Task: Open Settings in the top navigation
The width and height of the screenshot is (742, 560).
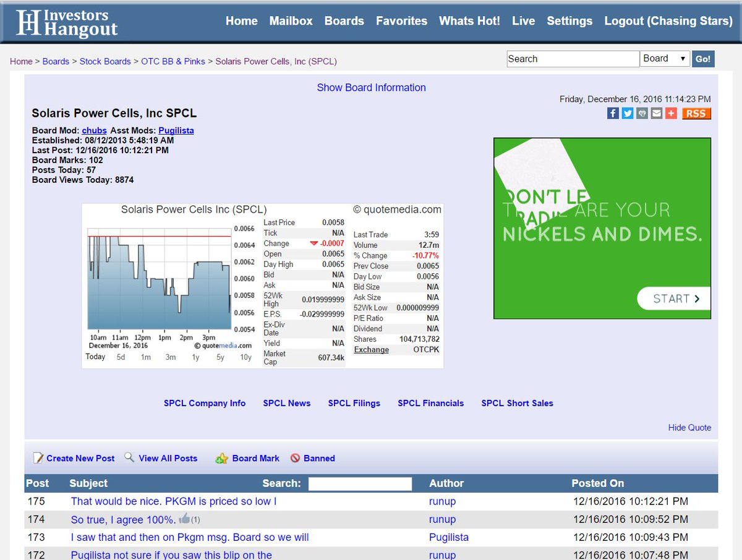Action: (569, 21)
